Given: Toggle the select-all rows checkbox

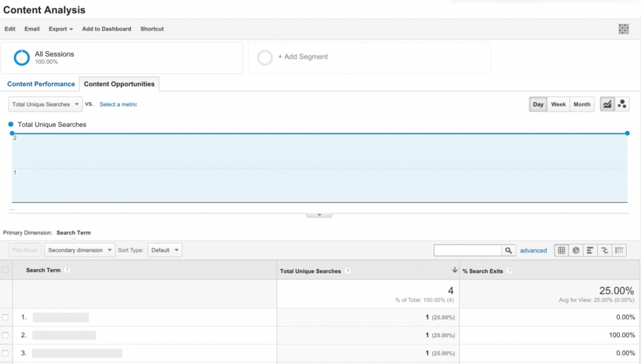Looking at the screenshot, I should pos(5,270).
